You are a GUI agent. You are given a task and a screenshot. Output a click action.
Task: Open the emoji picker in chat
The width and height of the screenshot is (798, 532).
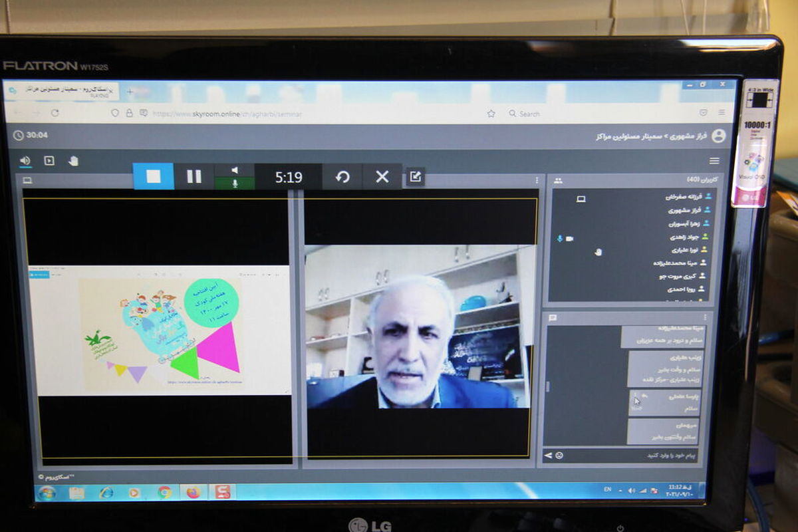point(559,455)
